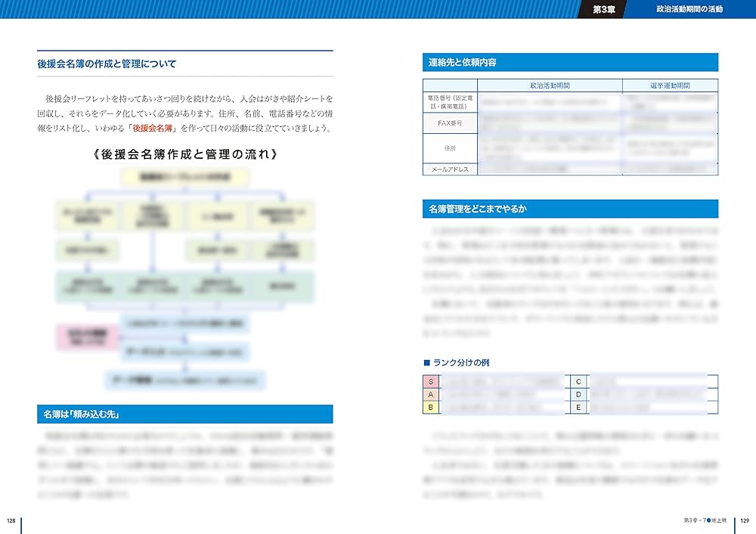Select the メールアドレス row label
756x534 pixels.
[x=449, y=169]
